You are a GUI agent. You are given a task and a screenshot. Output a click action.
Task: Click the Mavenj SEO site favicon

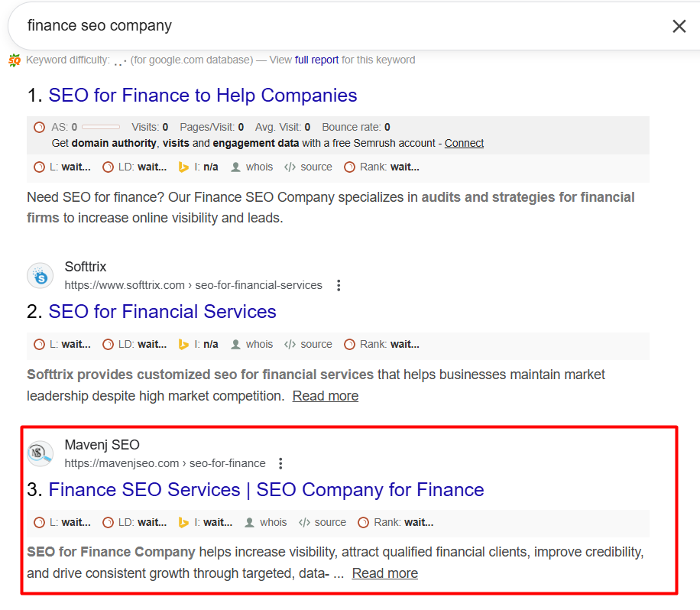click(x=41, y=454)
